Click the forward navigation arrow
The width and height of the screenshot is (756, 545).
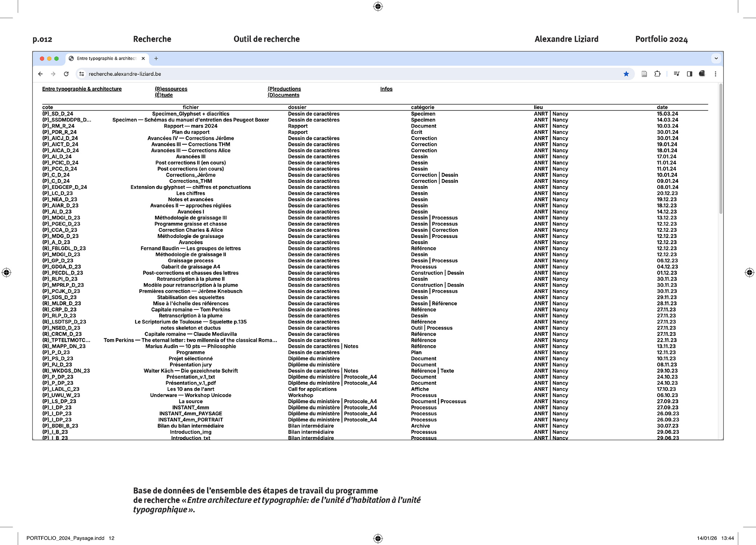(53, 74)
